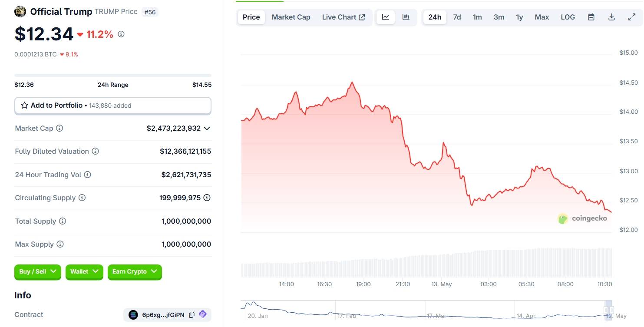This screenshot has height=327, width=644.
Task: Switch to the candlestick chart icon
Action: (x=406, y=17)
